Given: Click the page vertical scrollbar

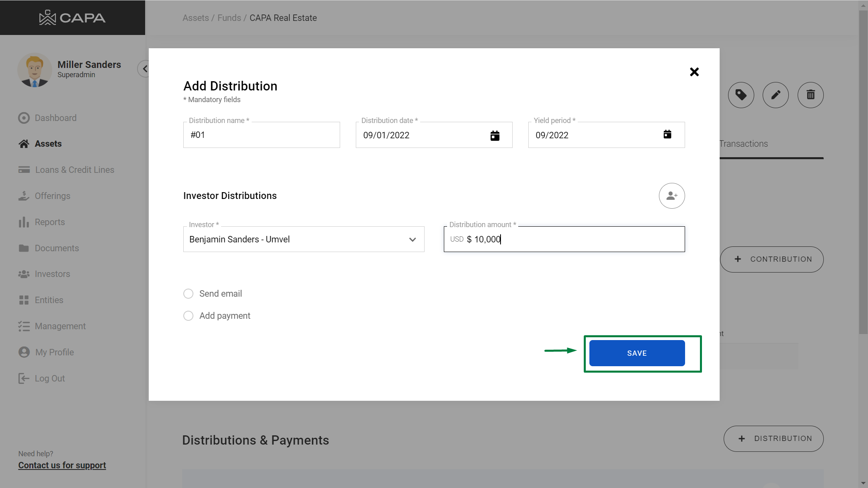Looking at the screenshot, I should 863,173.
